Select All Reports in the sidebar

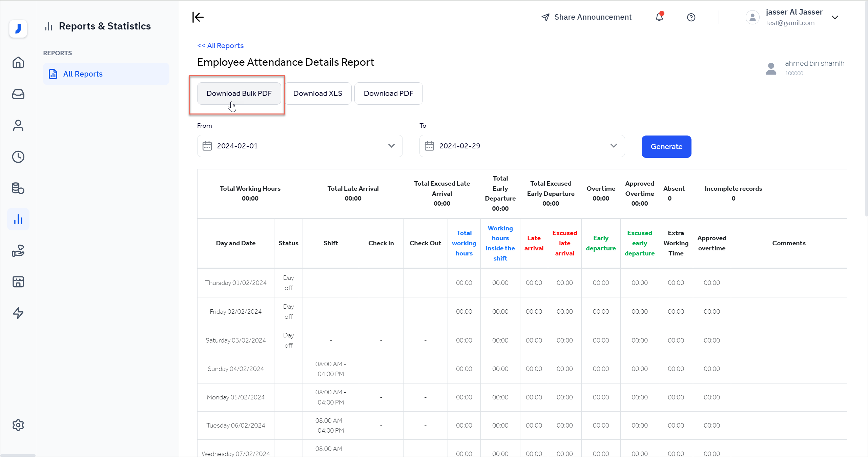(83, 74)
